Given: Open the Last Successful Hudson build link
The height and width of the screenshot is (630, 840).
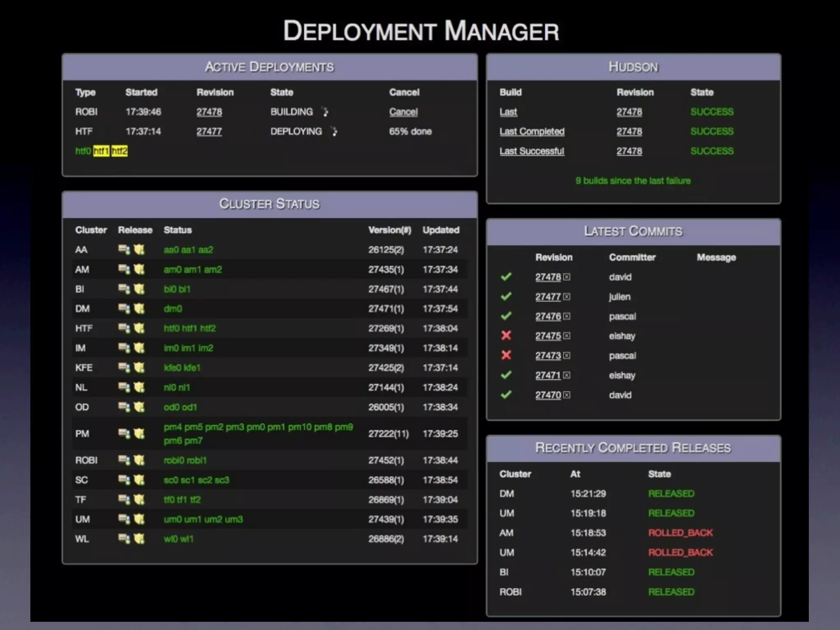Looking at the screenshot, I should pos(532,151).
